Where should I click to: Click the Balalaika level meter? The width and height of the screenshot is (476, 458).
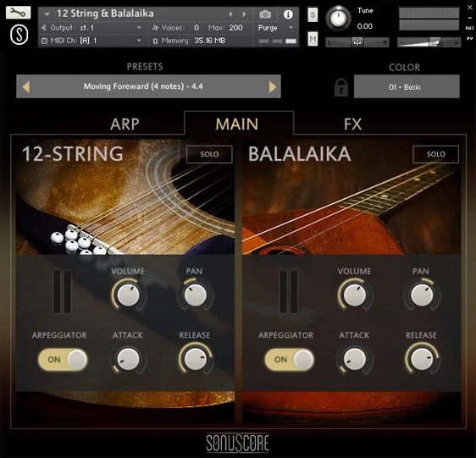[289, 292]
